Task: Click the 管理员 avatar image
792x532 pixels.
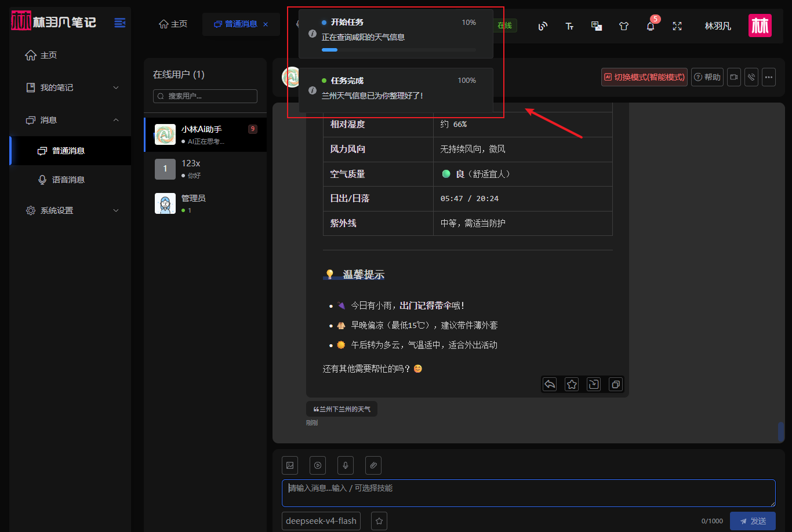Action: tap(165, 203)
